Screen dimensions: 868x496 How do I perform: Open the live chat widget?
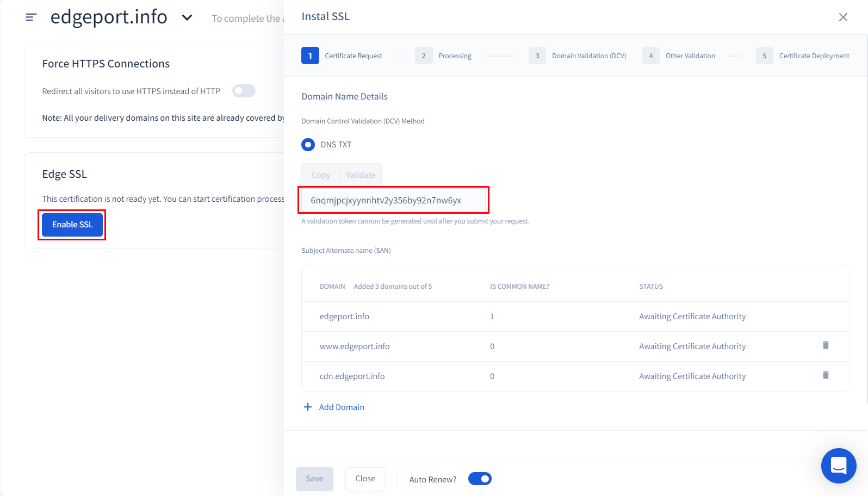838,466
